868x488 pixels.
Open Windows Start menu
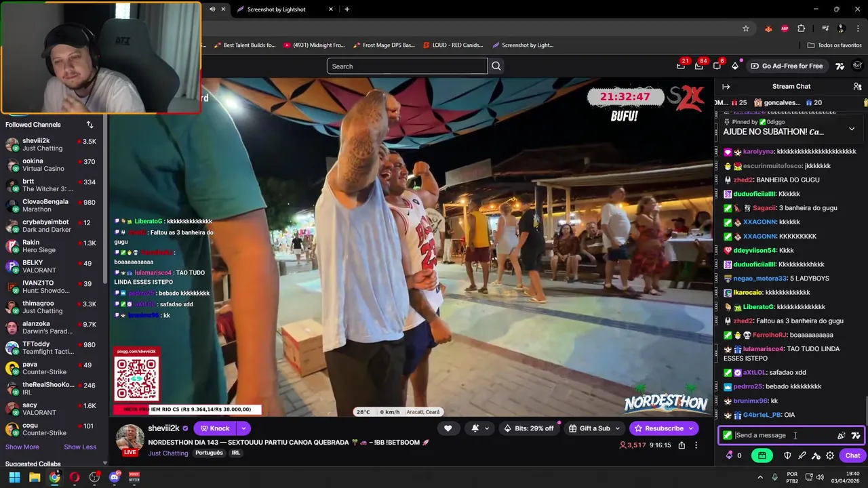tap(14, 477)
